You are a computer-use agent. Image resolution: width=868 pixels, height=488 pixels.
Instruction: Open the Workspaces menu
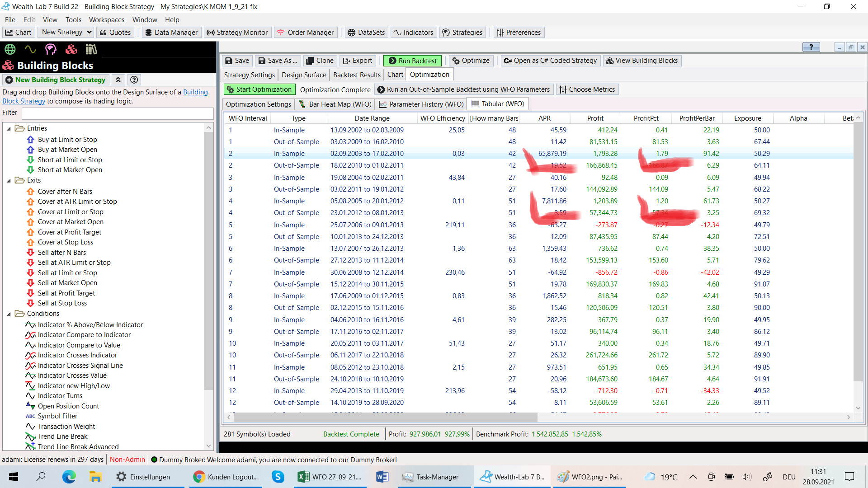106,20
